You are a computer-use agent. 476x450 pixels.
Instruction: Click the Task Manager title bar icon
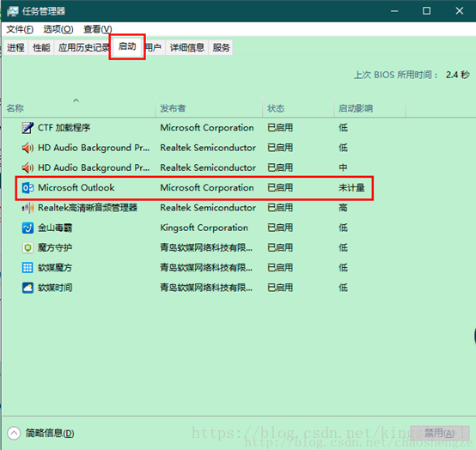[12, 11]
